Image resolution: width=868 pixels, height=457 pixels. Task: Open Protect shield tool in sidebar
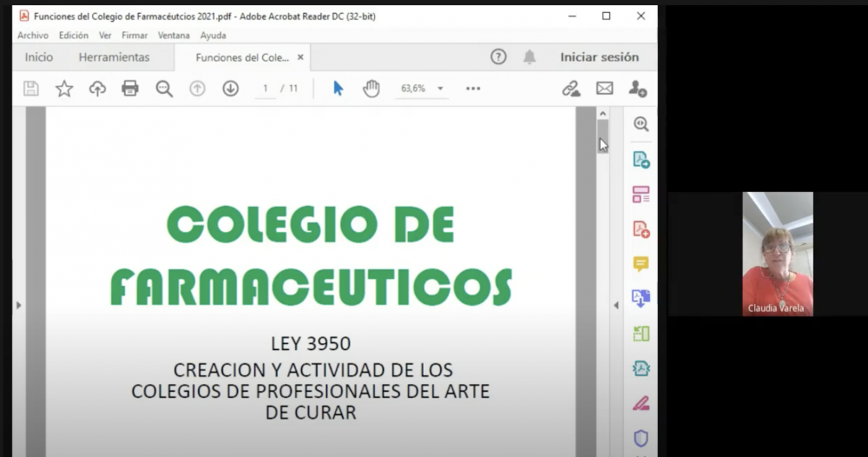641,438
